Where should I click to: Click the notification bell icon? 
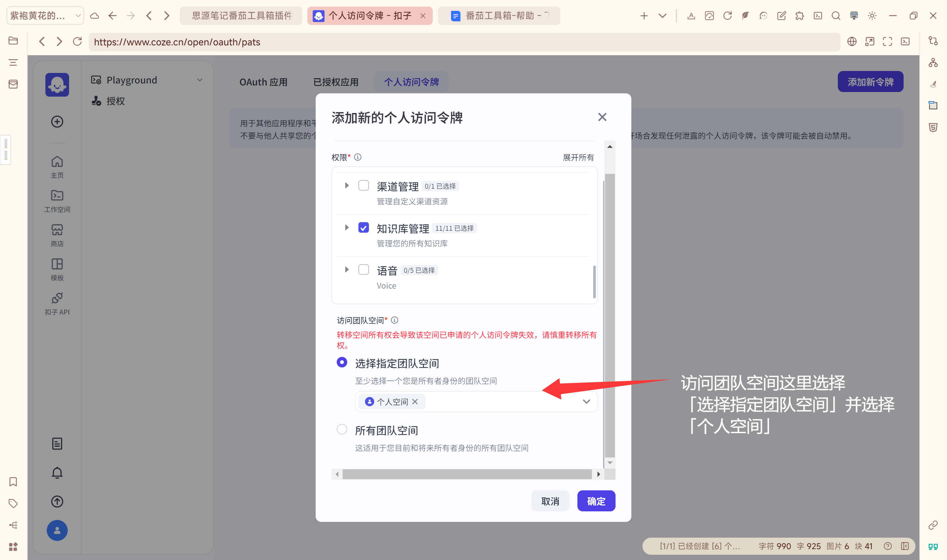coord(57,473)
